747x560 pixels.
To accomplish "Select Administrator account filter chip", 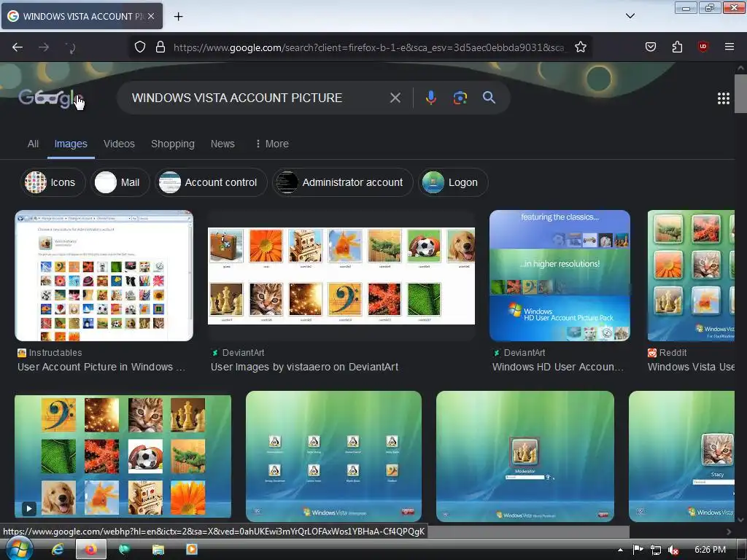I will (343, 182).
